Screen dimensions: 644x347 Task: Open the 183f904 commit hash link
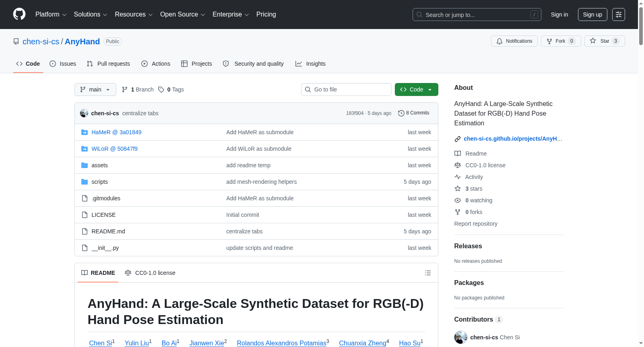[355, 113]
